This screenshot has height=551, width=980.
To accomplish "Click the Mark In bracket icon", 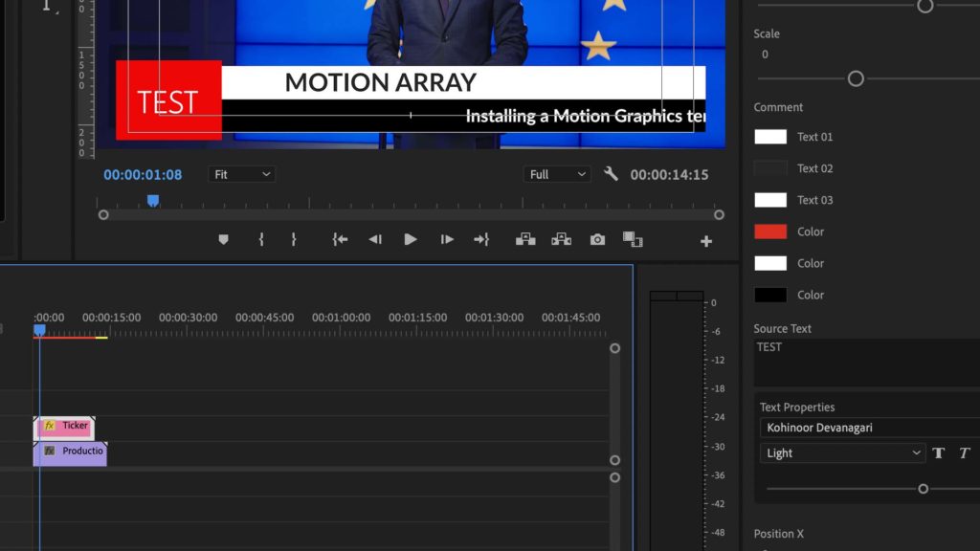I will [x=261, y=240].
